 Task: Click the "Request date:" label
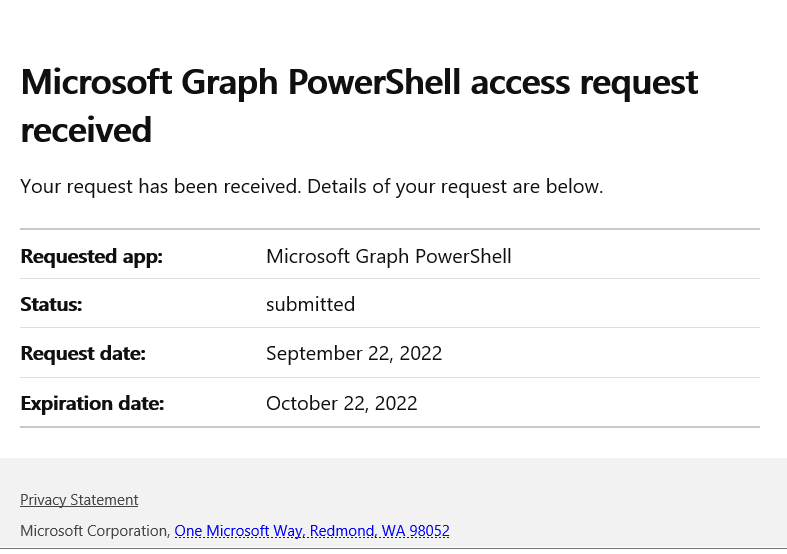pos(83,354)
